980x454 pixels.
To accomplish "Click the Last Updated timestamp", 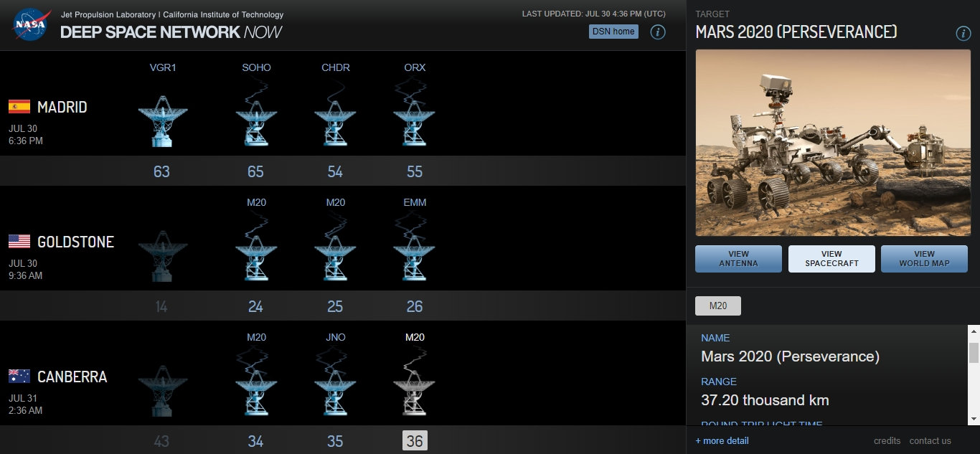I will point(593,14).
